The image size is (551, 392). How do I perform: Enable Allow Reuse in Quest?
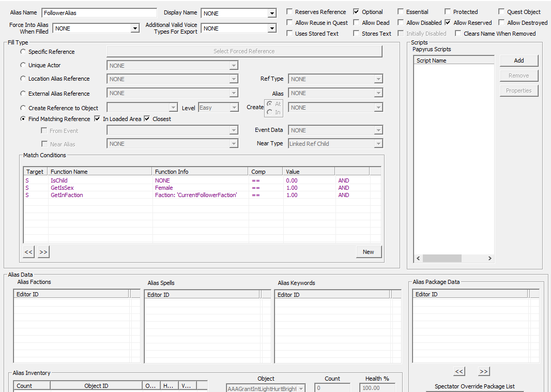pyautogui.click(x=290, y=22)
